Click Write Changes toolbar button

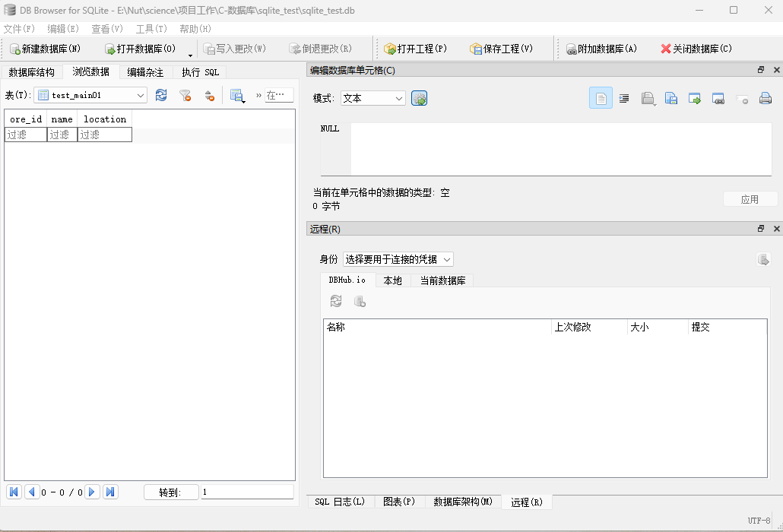tap(234, 49)
